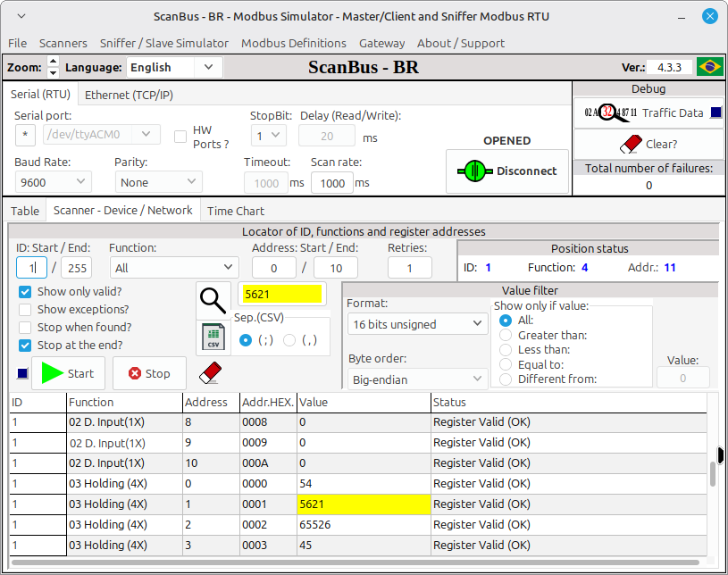
Task: Click the magnifier search icon button
Action: [x=213, y=301]
